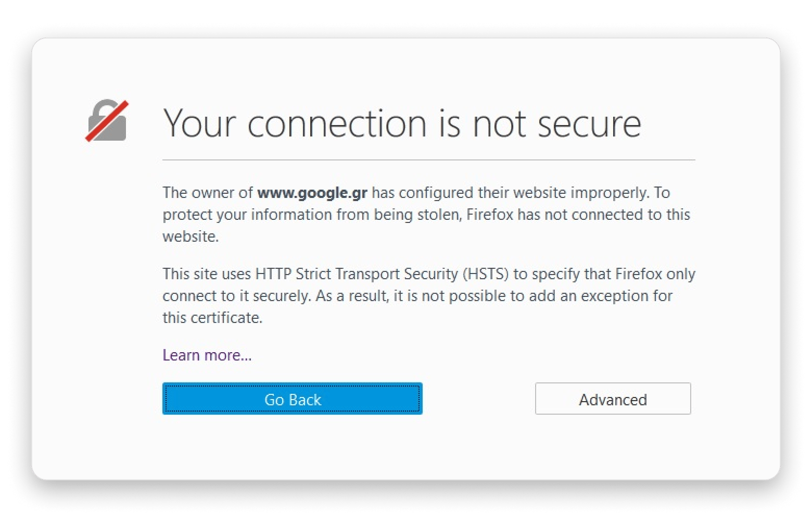Click the "this certificate." closing line
Image resolution: width=812 pixels, height=522 pixels.
click(x=212, y=318)
